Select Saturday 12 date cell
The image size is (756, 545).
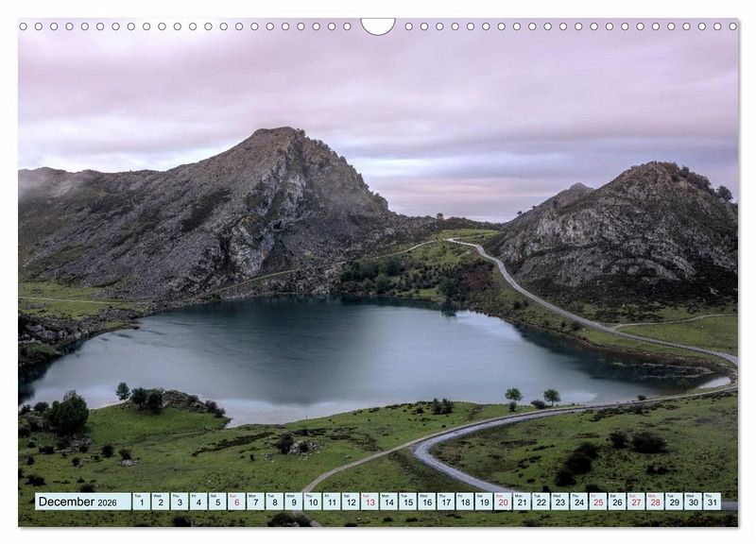(351, 502)
